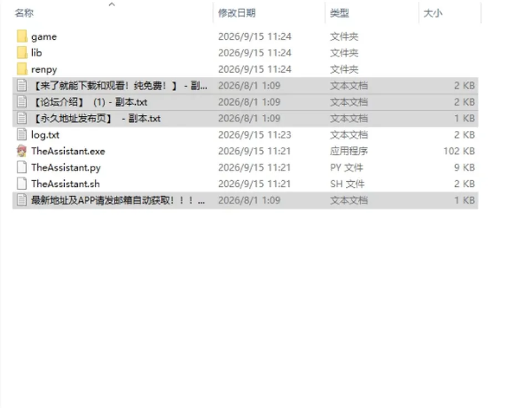The image size is (532, 408).
Task: Sort by the 修改日期 column header
Action: click(237, 13)
